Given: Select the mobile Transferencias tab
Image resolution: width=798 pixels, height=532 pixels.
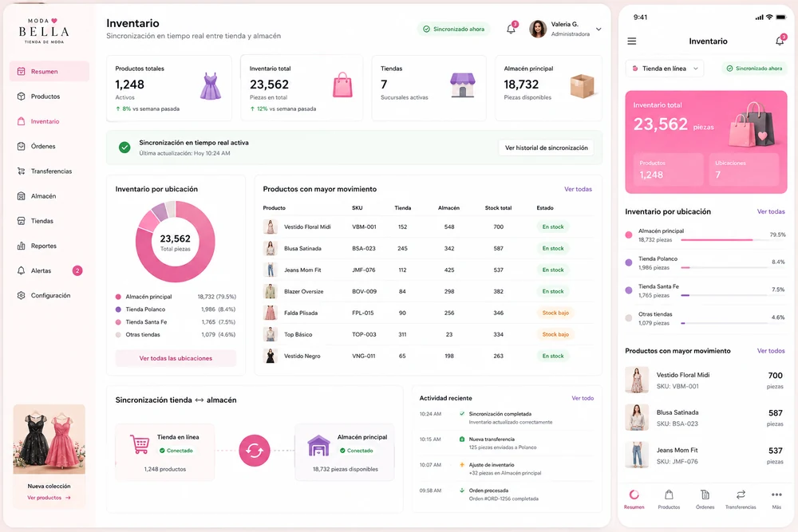Looking at the screenshot, I should point(741,499).
